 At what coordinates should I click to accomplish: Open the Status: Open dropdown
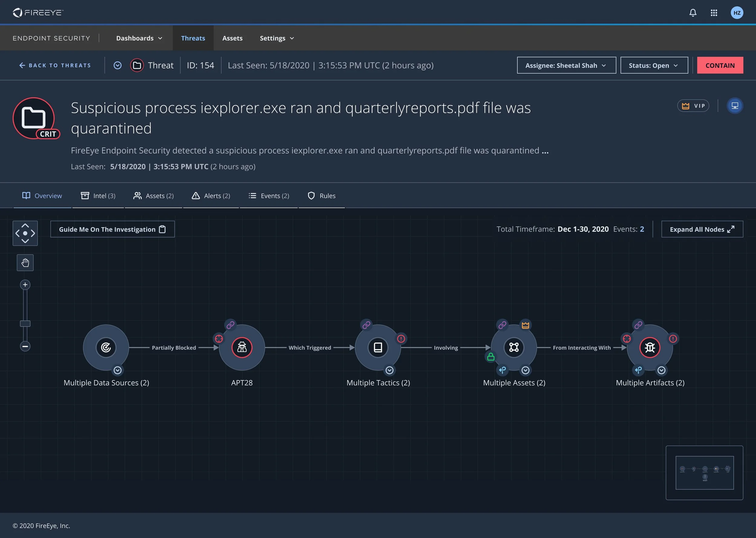(x=654, y=65)
